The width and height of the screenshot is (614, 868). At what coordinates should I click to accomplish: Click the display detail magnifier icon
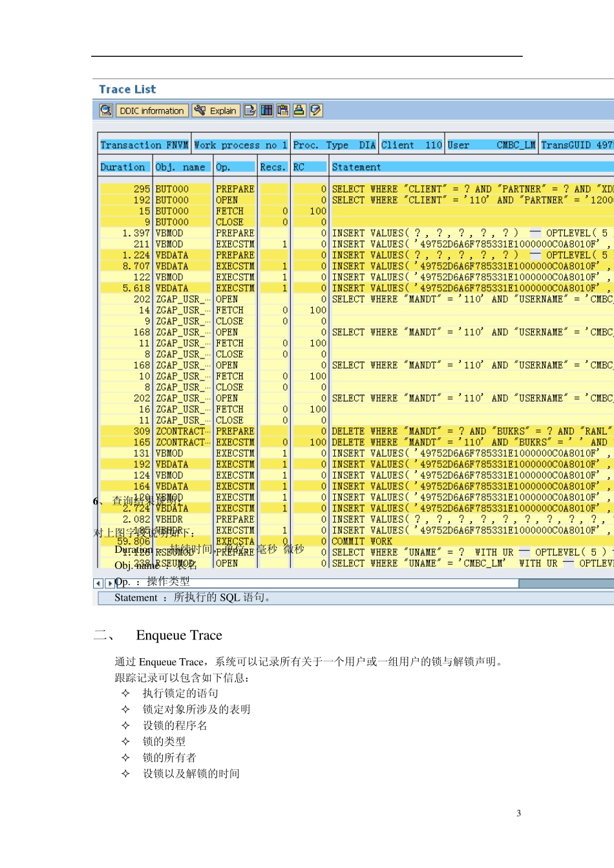[x=106, y=110]
